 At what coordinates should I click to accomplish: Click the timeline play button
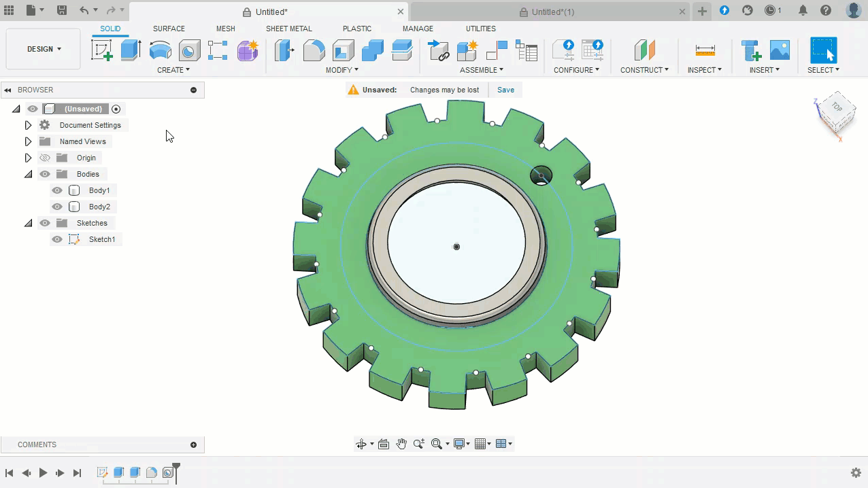point(43,472)
